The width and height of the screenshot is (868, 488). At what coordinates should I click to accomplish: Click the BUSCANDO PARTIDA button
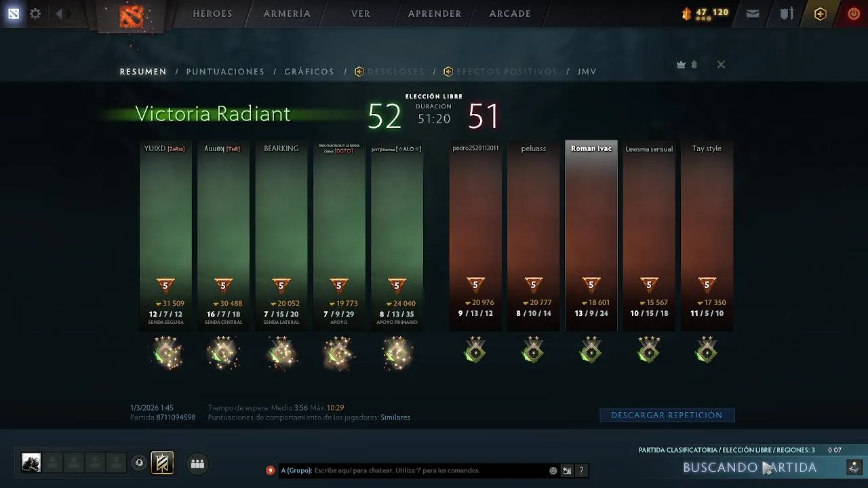(750, 468)
